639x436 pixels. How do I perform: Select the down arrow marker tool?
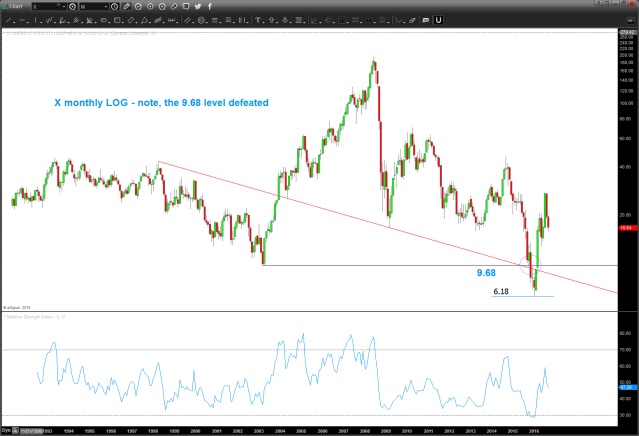(285, 21)
